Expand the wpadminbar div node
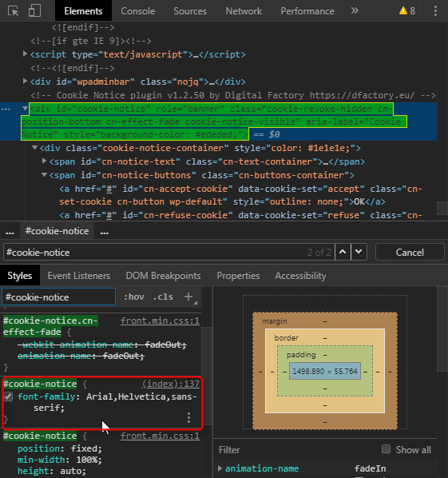 25,81
